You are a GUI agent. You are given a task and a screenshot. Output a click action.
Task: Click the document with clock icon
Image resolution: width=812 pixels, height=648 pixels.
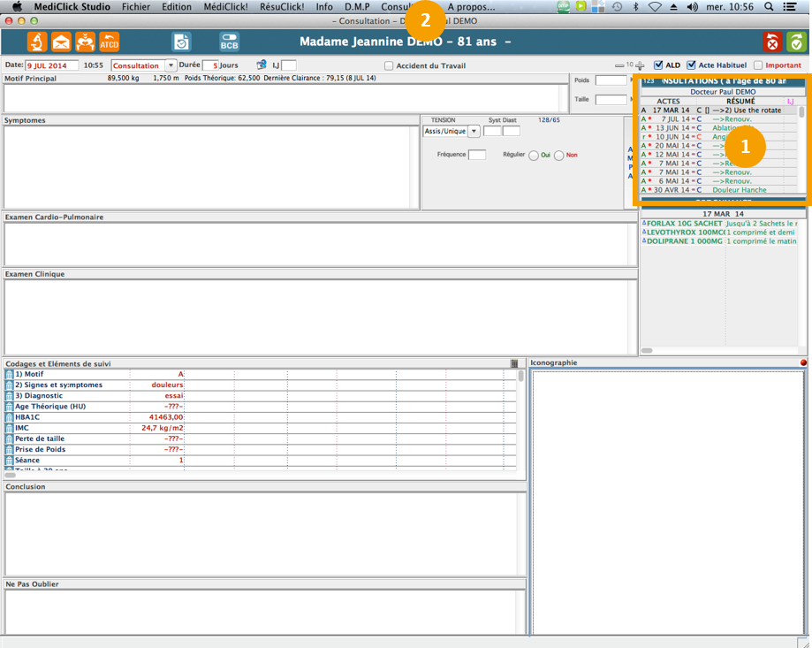coord(181,42)
